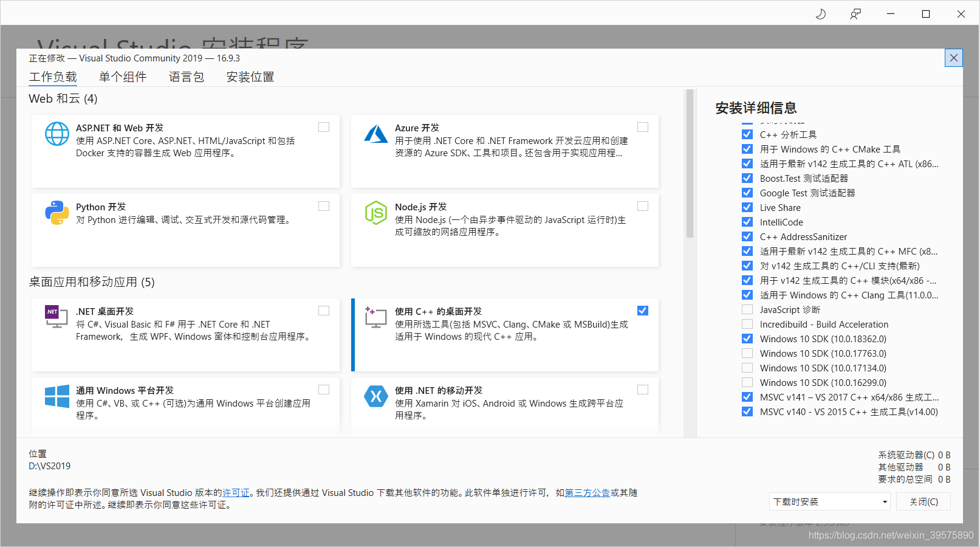Select the 安装详细信息 heading

coord(756,108)
